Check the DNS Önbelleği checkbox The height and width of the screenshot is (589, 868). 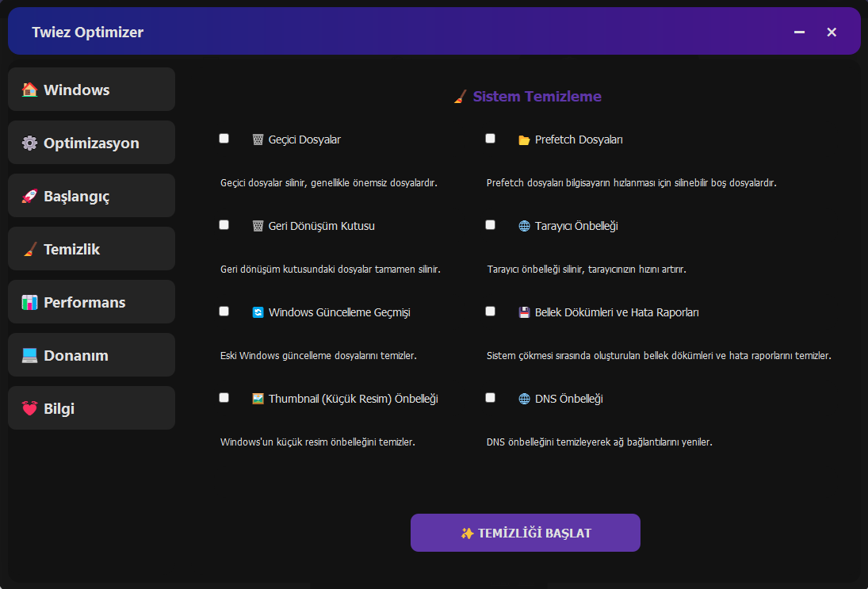(490, 397)
